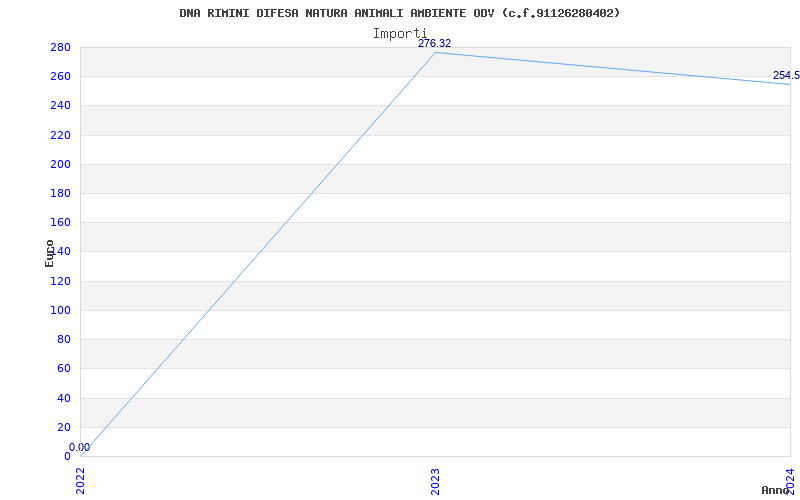Click the 0.00 data label
The height and width of the screenshot is (500, 800).
[x=80, y=447]
